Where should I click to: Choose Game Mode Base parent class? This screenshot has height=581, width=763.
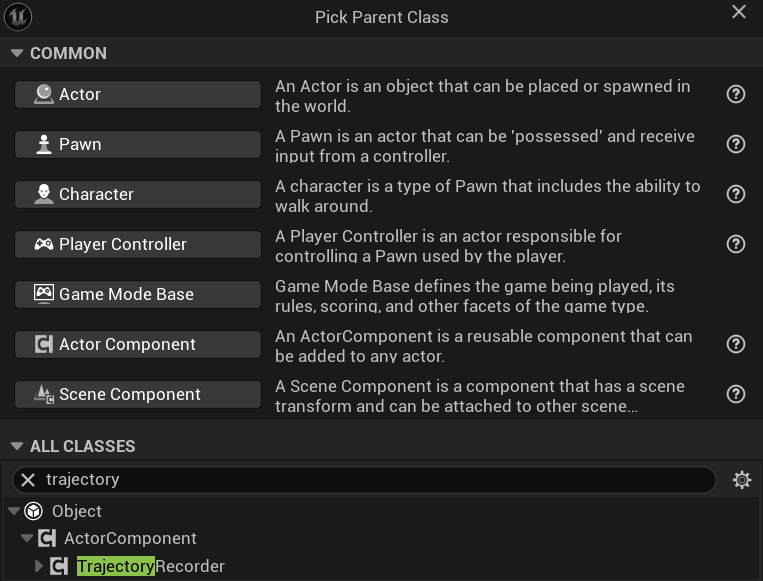[138, 294]
